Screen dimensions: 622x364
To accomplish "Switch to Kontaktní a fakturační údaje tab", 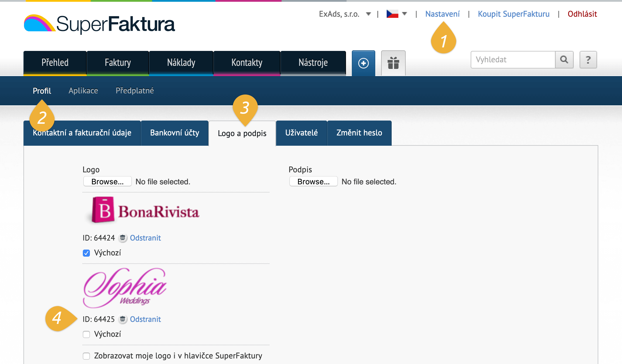I will tap(82, 133).
